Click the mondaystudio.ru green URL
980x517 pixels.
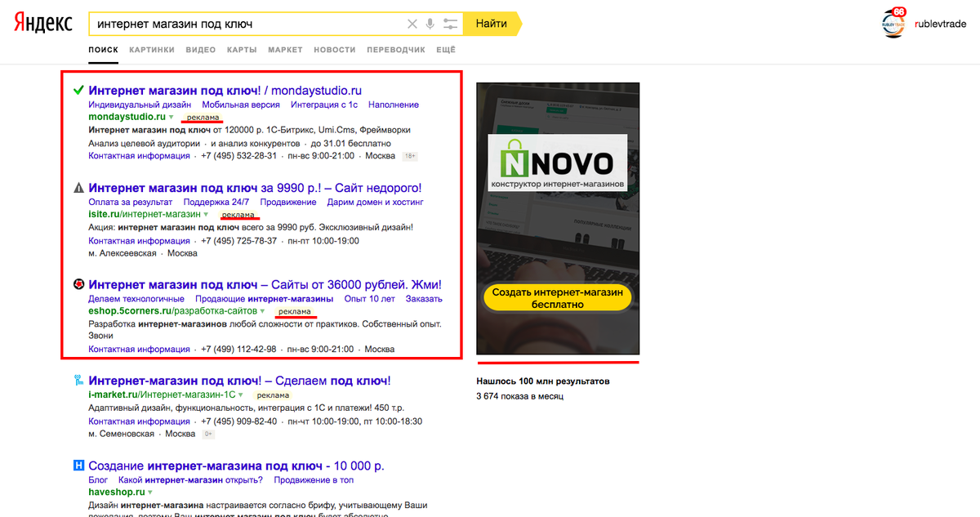(127, 118)
